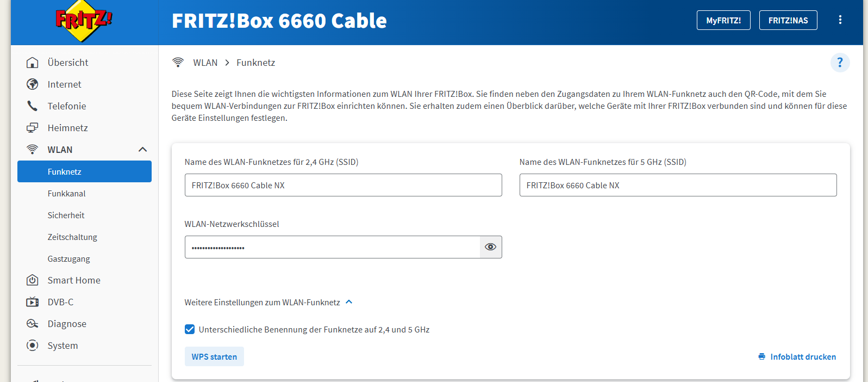
Task: Click WLAN in the breadcrumb
Action: [x=205, y=63]
